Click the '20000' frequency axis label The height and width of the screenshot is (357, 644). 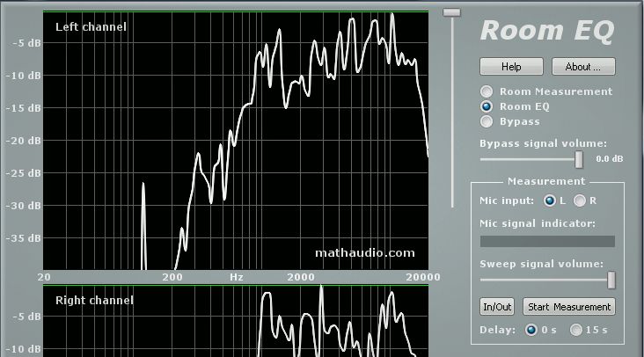[x=423, y=277]
